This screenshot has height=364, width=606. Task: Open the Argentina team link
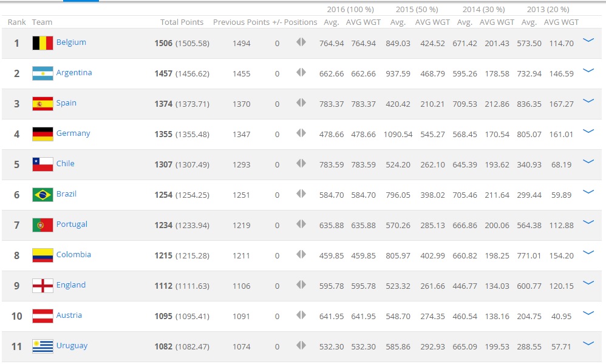tap(74, 73)
